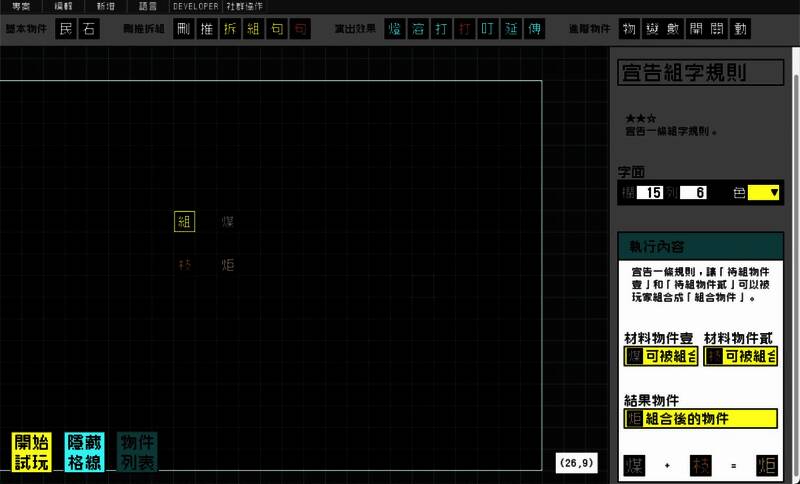Click the 刪 delete tool icon

[x=181, y=29]
